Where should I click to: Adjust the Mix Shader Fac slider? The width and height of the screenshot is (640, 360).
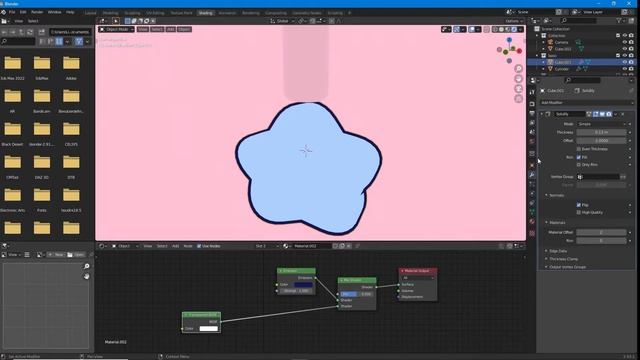click(356, 294)
